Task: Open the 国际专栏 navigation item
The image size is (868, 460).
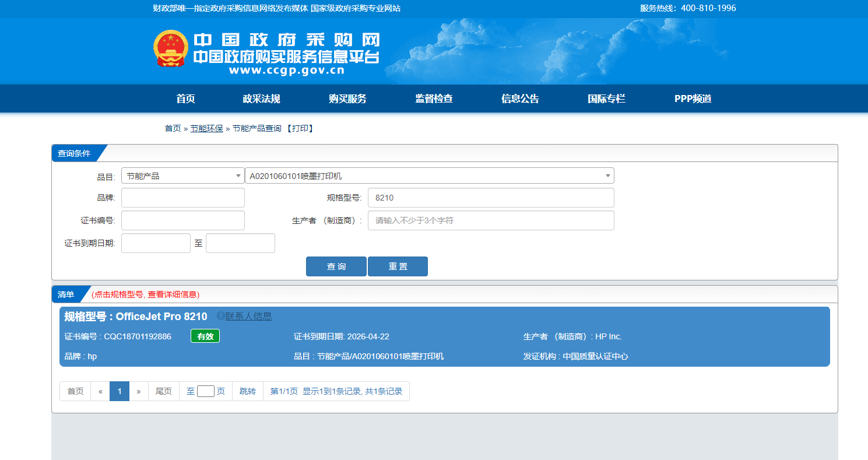Action: tap(606, 99)
